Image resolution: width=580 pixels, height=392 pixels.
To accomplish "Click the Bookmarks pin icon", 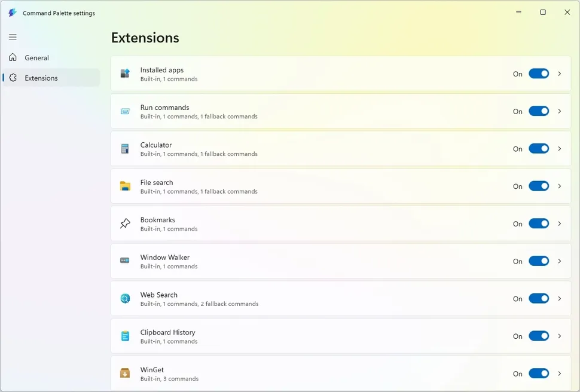I will 125,223.
